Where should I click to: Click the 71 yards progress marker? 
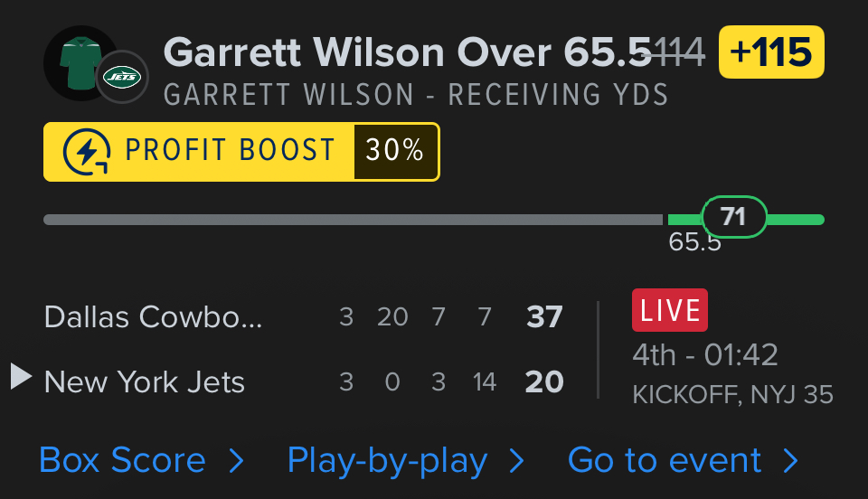[x=733, y=217]
